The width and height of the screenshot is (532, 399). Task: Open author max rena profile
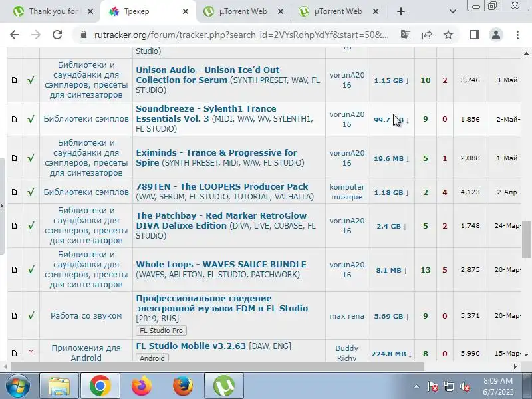pyautogui.click(x=346, y=316)
